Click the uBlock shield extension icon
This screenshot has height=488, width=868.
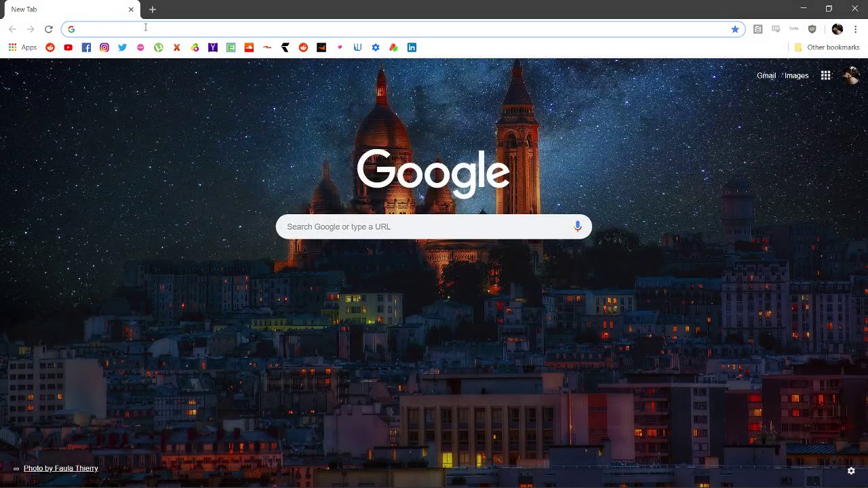(x=812, y=29)
